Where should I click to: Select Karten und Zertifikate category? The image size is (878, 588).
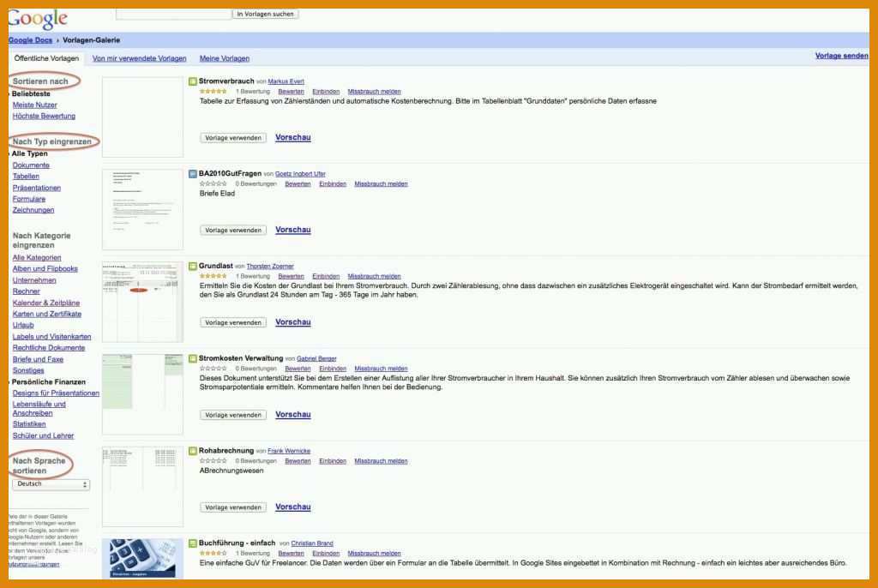47,315
